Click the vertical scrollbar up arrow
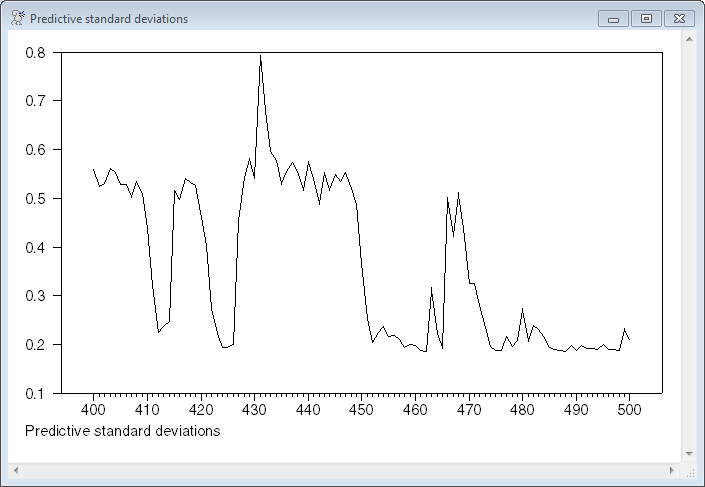705x487 pixels. (688, 39)
